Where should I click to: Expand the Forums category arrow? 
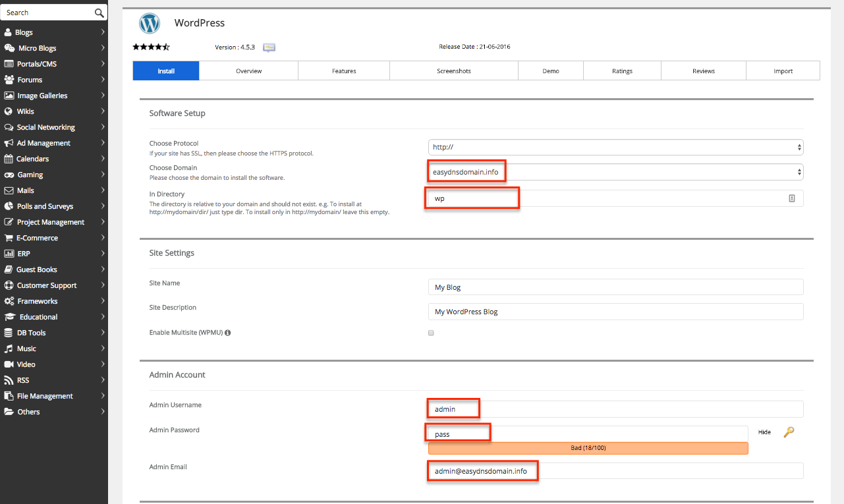click(103, 80)
